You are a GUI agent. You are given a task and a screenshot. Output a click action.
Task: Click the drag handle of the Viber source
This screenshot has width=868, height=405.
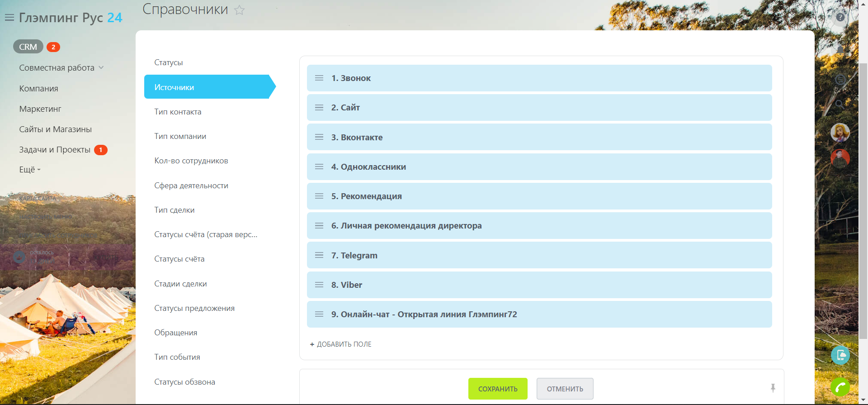coord(319,285)
